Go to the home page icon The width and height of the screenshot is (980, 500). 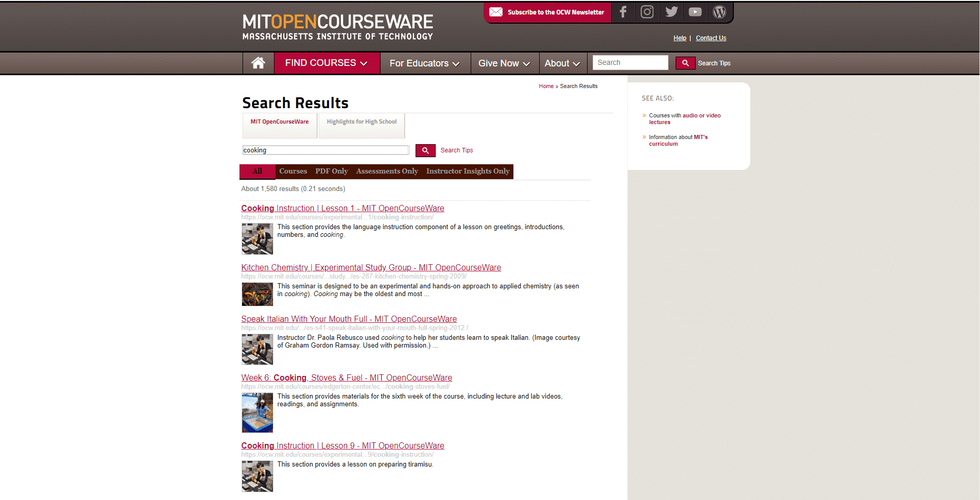point(258,63)
